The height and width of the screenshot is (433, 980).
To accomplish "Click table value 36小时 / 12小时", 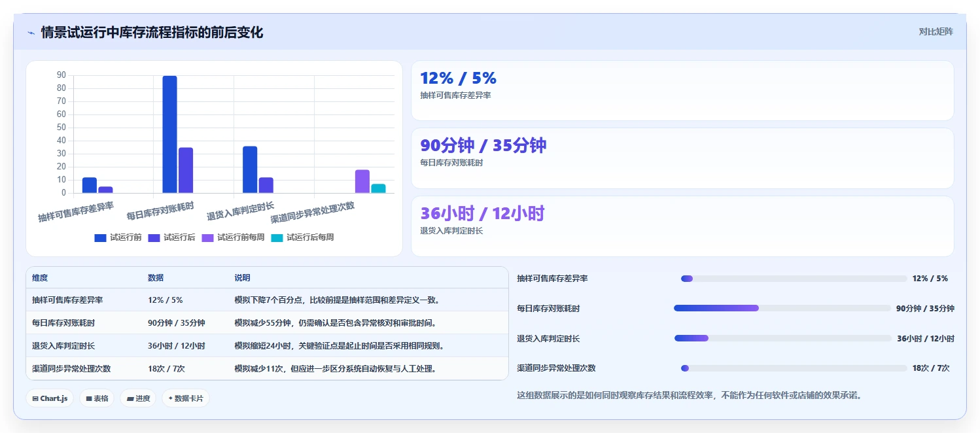I will [177, 346].
